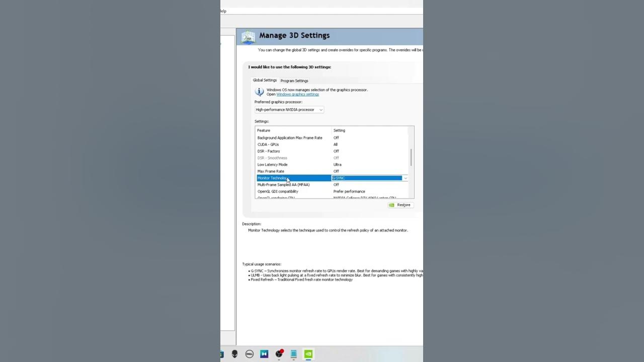Click the settings list vertical scrollbar thumb
The height and width of the screenshot is (362, 644).
411,157
